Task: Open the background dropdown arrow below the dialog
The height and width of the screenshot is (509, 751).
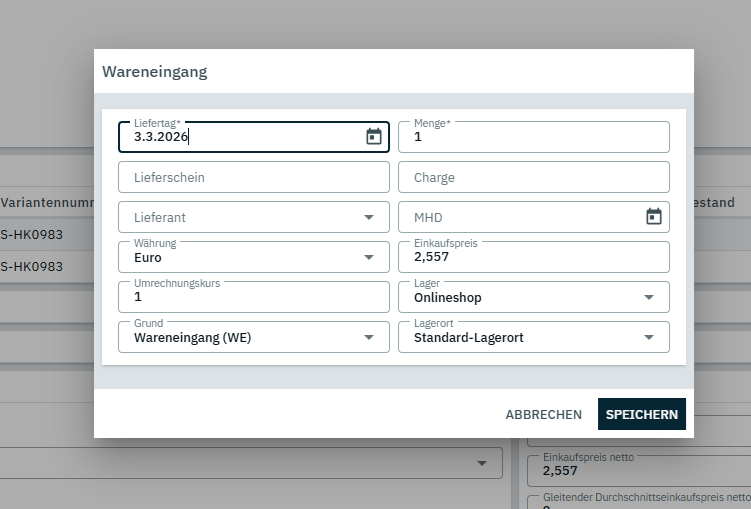Action: (483, 462)
